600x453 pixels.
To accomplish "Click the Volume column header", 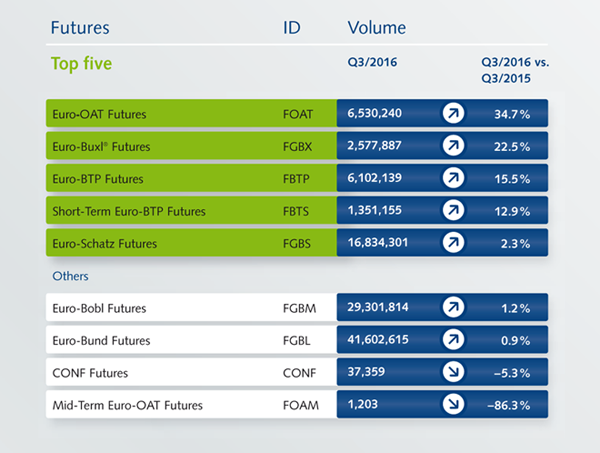I will coord(377,28).
